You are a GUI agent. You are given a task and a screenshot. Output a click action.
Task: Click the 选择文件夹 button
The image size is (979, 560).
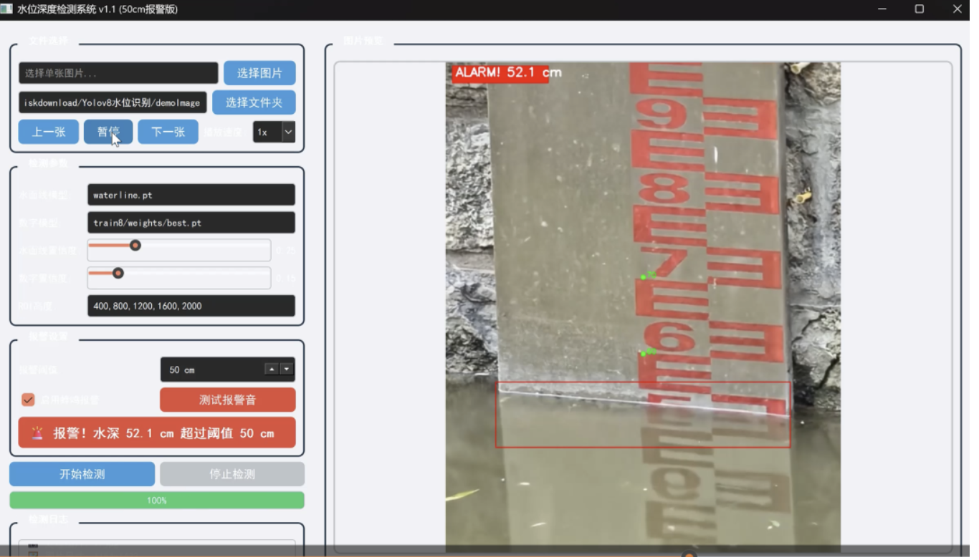[x=254, y=102]
